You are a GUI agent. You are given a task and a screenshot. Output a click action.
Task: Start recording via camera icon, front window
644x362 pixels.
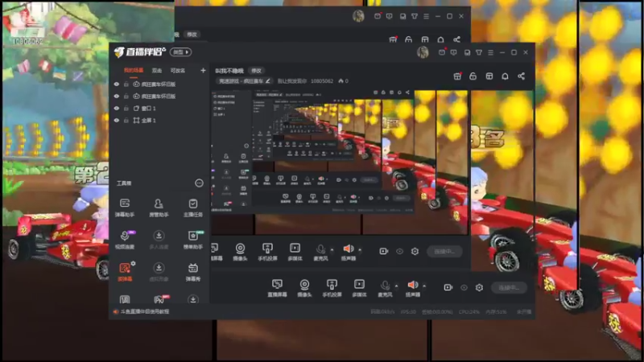(x=448, y=288)
